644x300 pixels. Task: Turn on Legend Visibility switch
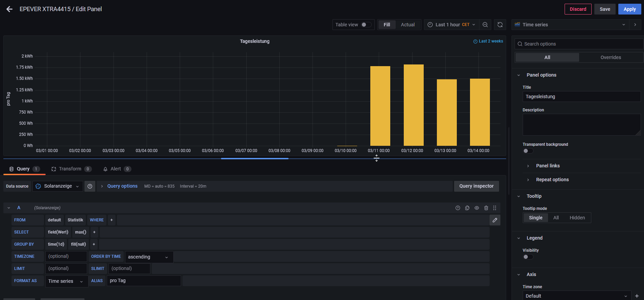[528, 257]
